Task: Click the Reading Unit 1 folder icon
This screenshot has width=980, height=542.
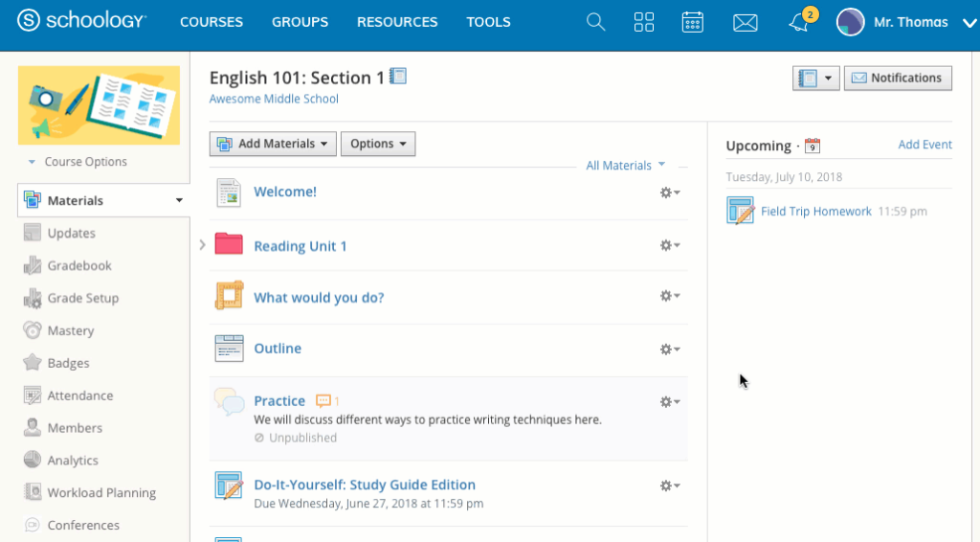Action: (229, 245)
